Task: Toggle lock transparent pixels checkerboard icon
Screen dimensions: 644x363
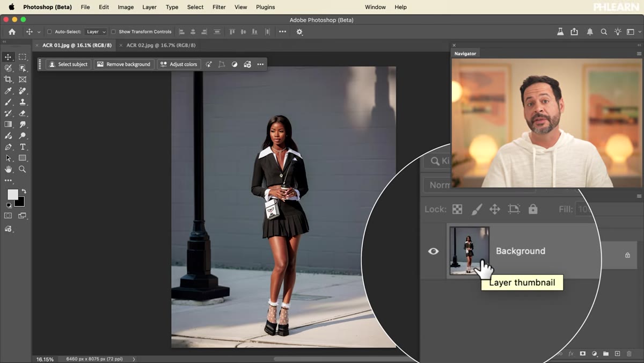Action: point(457,209)
